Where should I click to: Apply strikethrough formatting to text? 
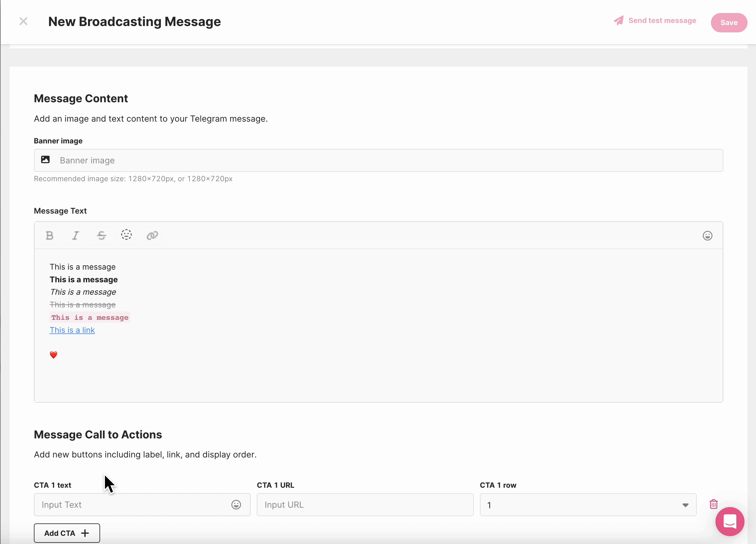coord(101,235)
